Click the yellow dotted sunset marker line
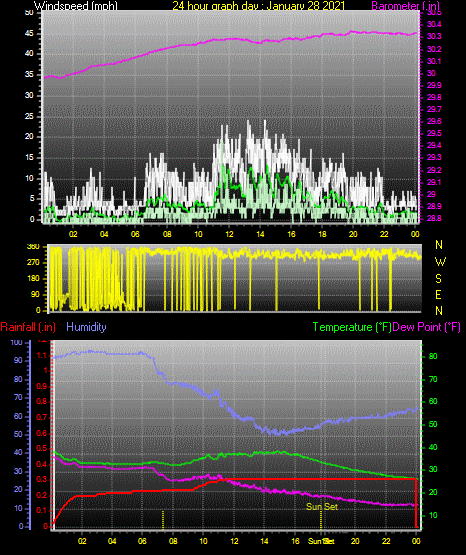 click(321, 520)
